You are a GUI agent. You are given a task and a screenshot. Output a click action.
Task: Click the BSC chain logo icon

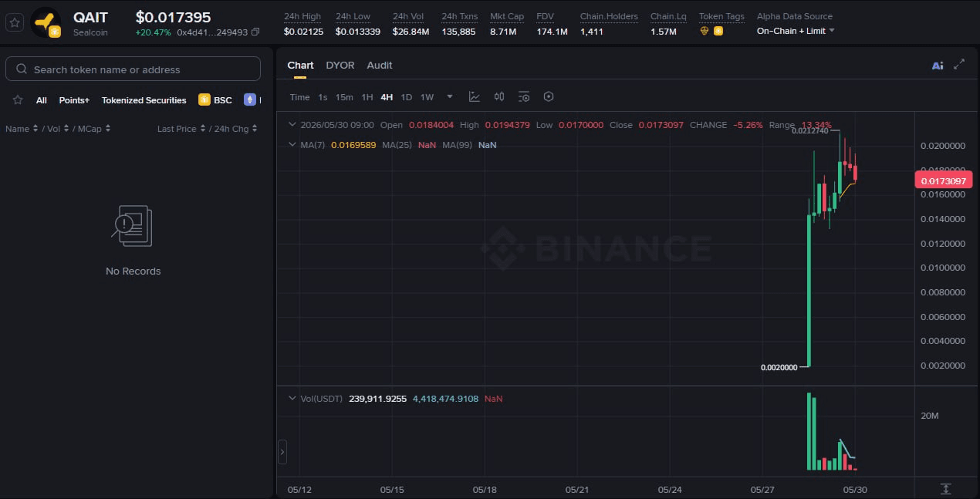[204, 99]
